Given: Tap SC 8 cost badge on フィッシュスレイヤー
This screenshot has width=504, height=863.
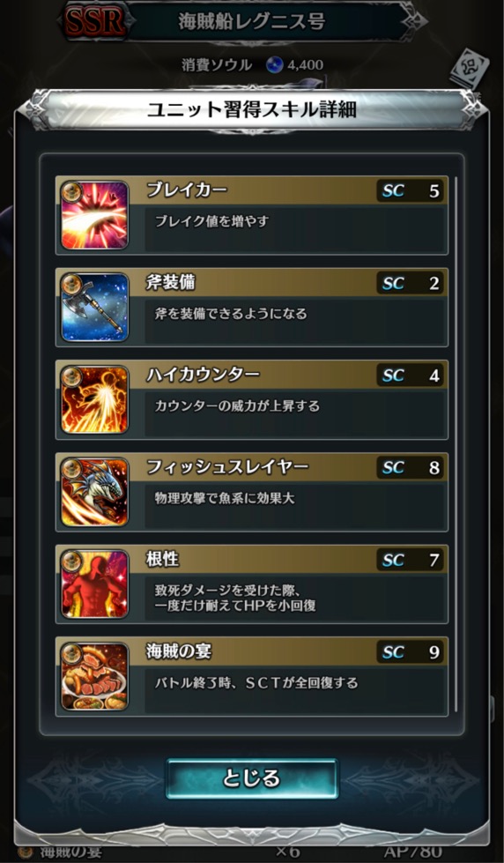Looking at the screenshot, I should pos(410,468).
